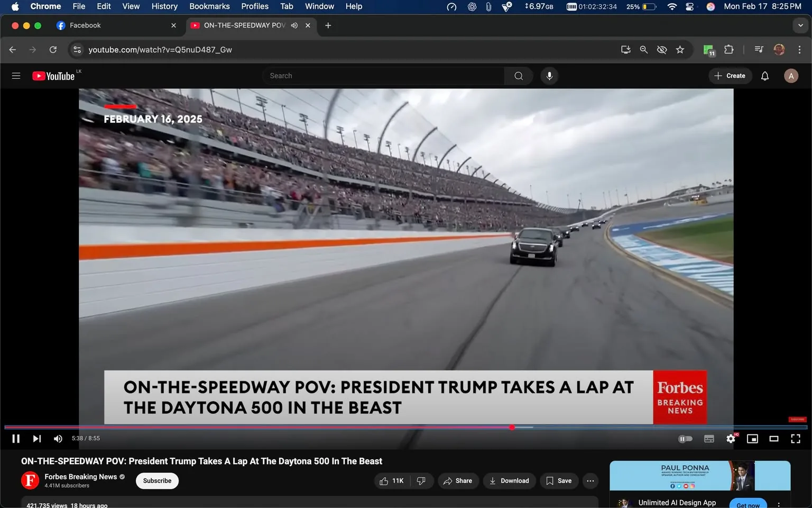Screen dimensions: 812x508
Task: Download the video
Action: click(x=509, y=480)
